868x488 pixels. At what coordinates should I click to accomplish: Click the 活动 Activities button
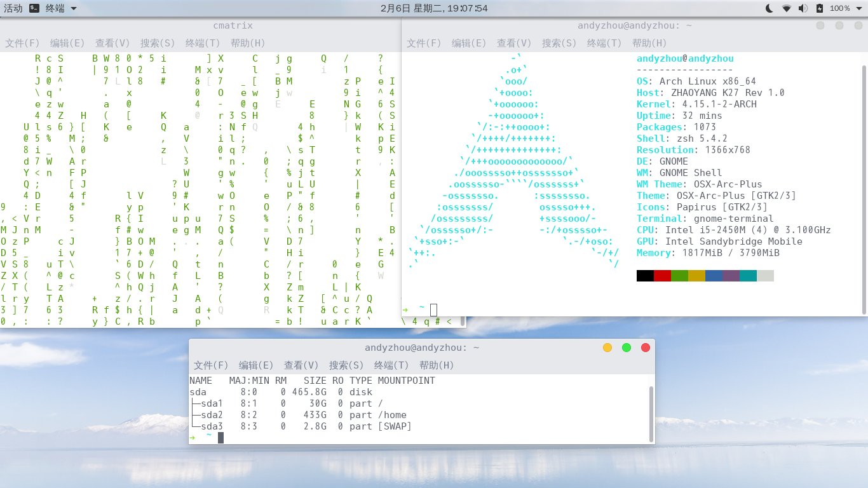(13, 8)
